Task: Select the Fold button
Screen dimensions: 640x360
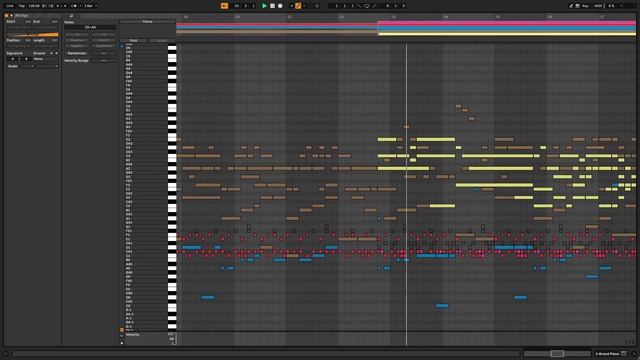Action: (133, 41)
